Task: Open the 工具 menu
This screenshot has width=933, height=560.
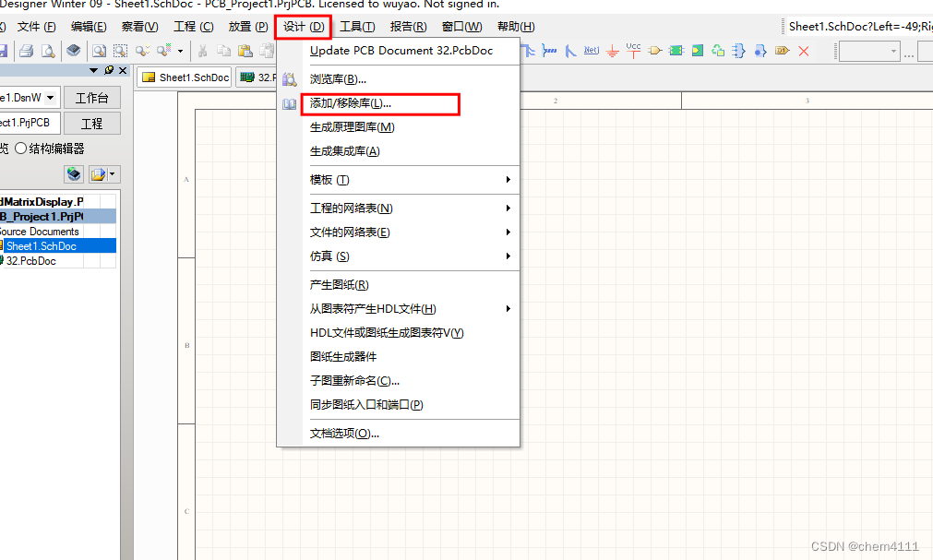Action: (355, 26)
